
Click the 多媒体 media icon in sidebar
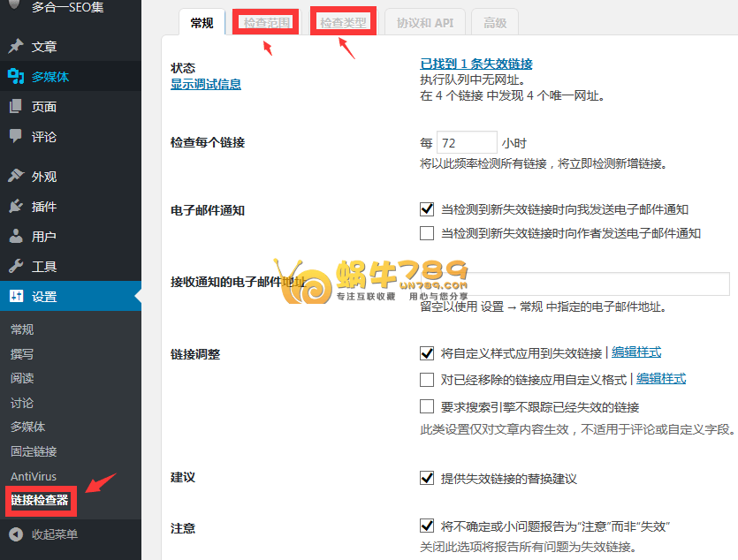pyautogui.click(x=16, y=77)
